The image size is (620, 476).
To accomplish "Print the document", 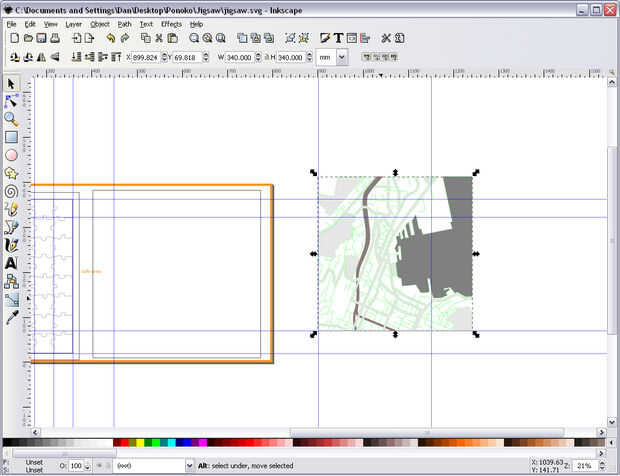I will 55,38.
